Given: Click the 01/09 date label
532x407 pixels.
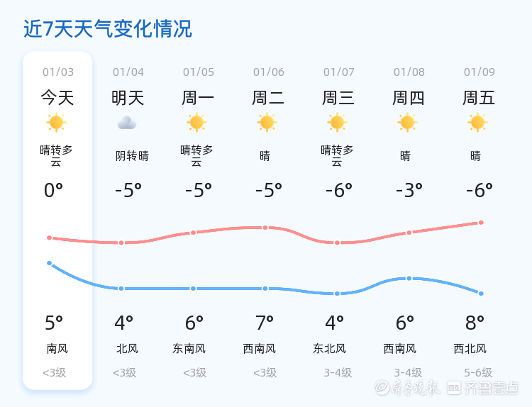Looking at the screenshot, I should click(x=480, y=72).
